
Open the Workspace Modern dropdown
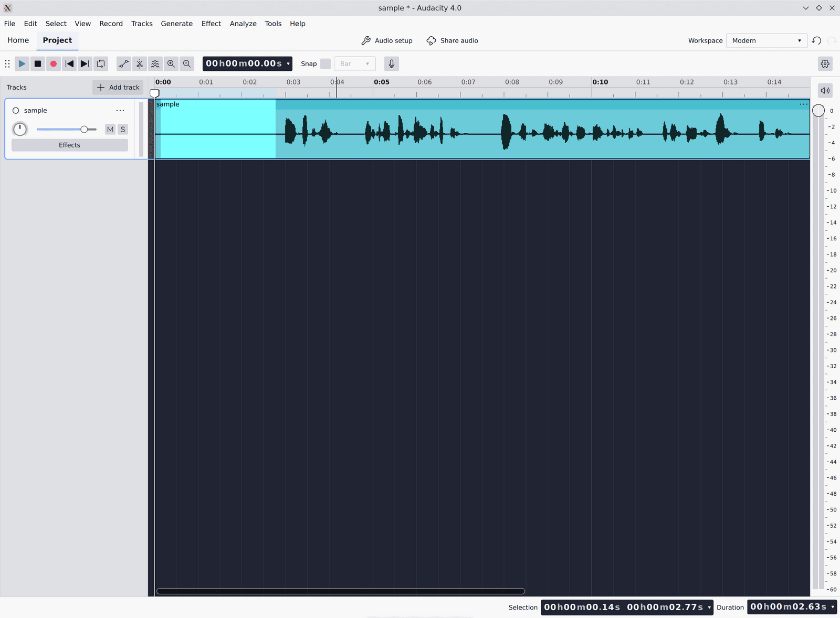[766, 40]
